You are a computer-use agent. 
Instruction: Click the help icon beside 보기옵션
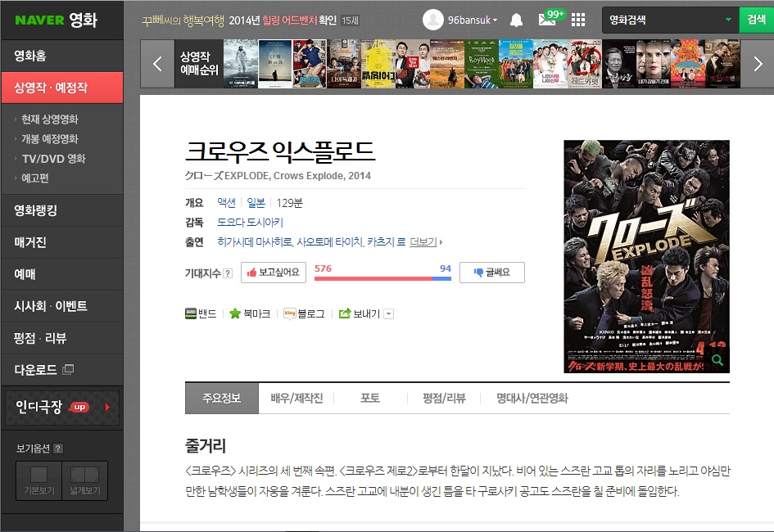[58, 449]
